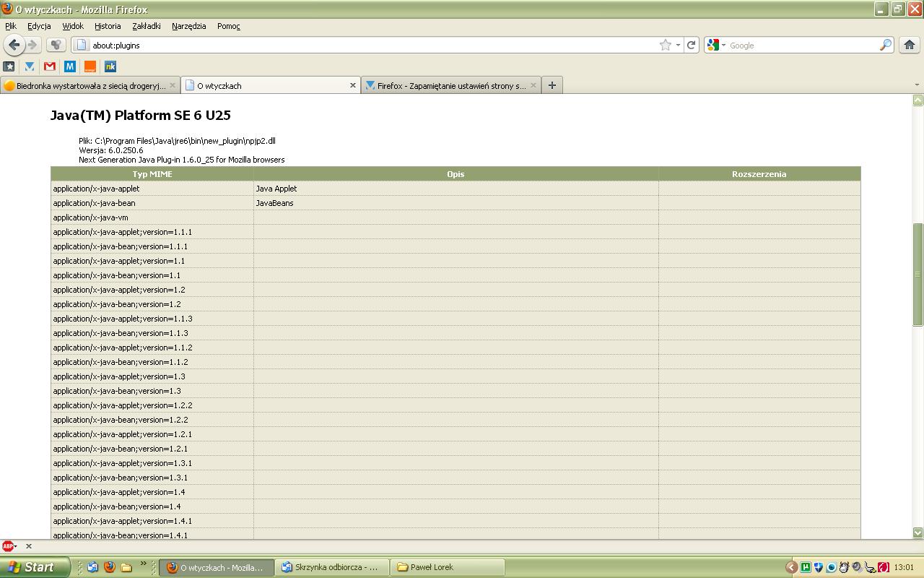The image size is (924, 578).
Task: Click the page identity icon in address bar
Action: tap(82, 45)
